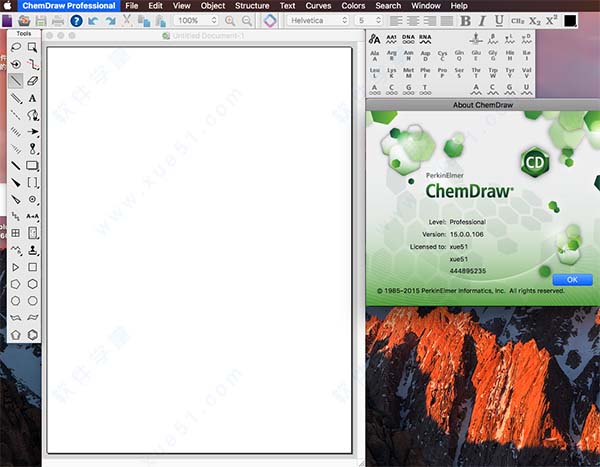This screenshot has height=467, width=600.
Task: Select the RNA sequence tool
Action: [425, 39]
